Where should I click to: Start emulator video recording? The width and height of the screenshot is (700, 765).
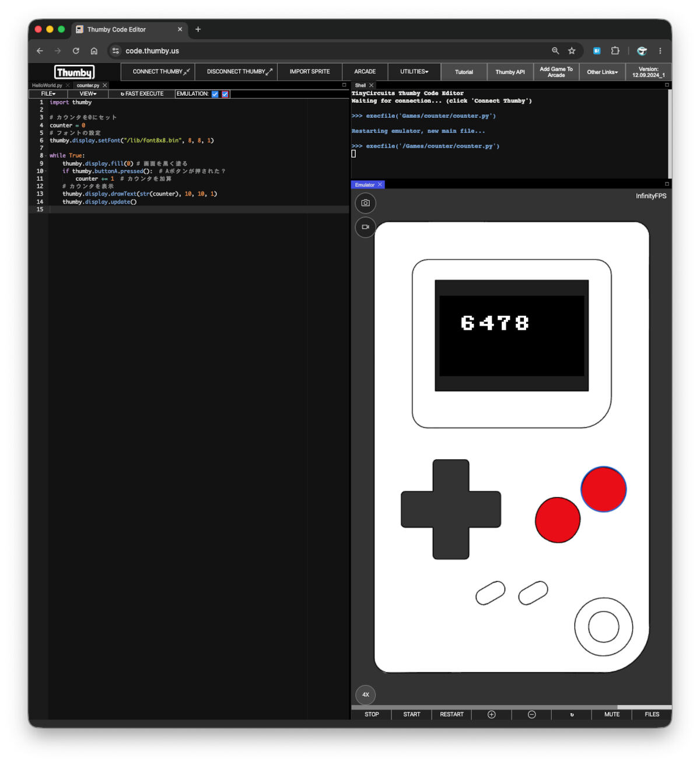point(365,227)
